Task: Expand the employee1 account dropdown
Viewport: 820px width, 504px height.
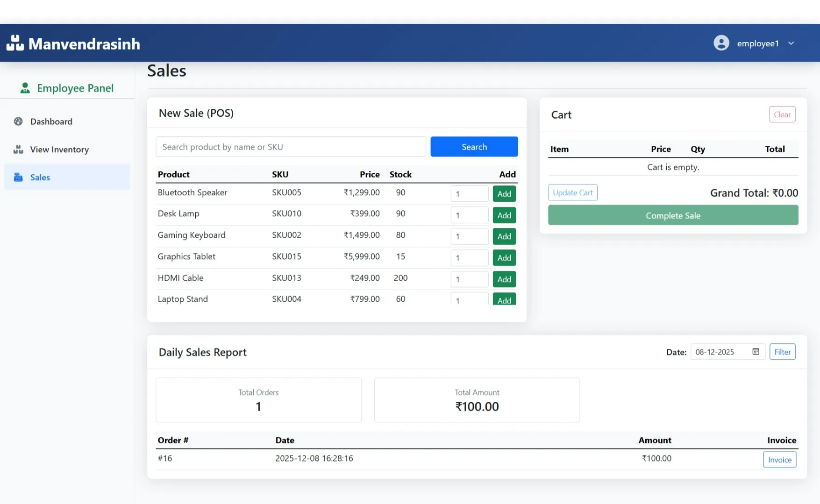Action: pos(791,43)
